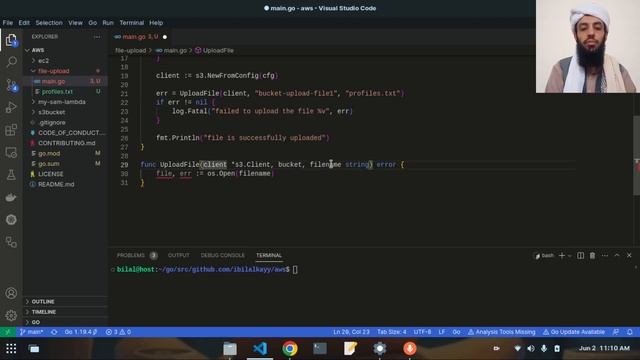Screen dimensions: 640x360
Task: Open Run and Debug view
Action: tap(11, 107)
